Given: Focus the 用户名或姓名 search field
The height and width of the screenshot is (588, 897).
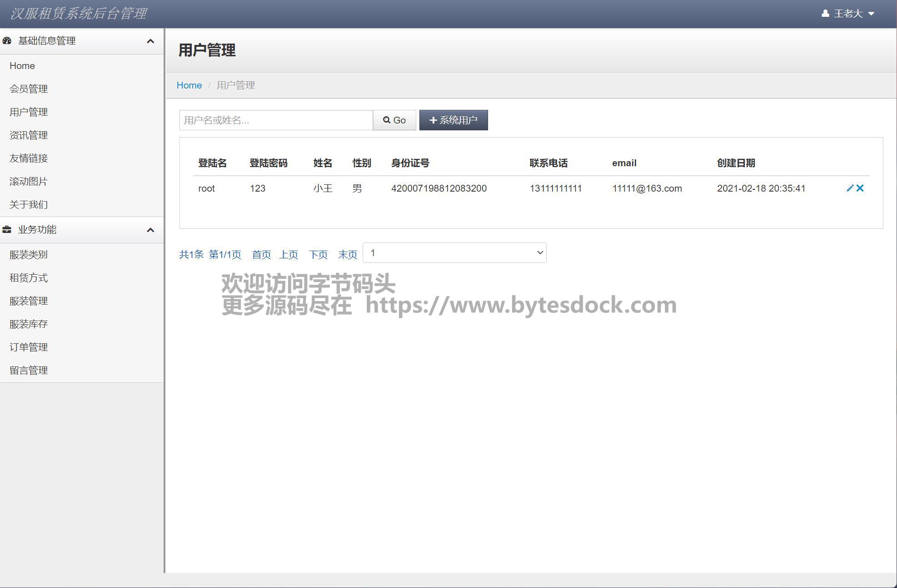Looking at the screenshot, I should (276, 120).
